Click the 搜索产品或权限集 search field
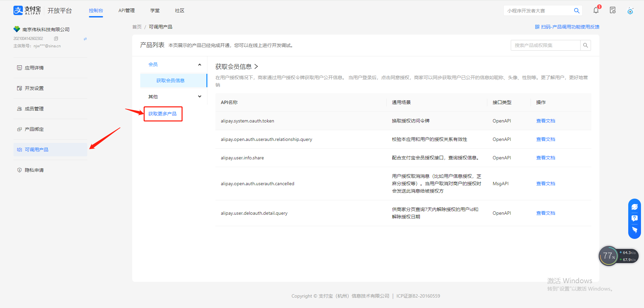Image resolution: width=644 pixels, height=308 pixels. [x=545, y=45]
